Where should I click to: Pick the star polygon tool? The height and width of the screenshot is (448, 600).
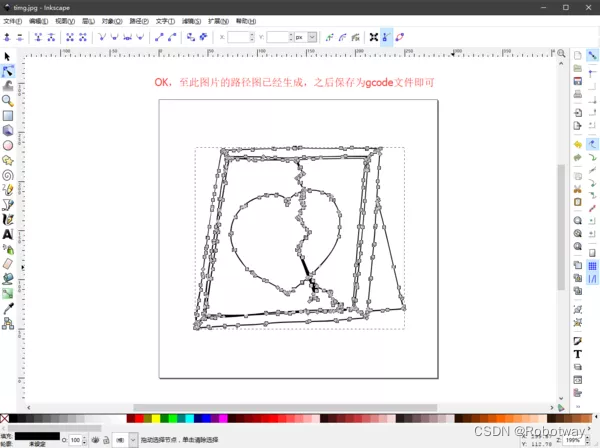(8, 160)
